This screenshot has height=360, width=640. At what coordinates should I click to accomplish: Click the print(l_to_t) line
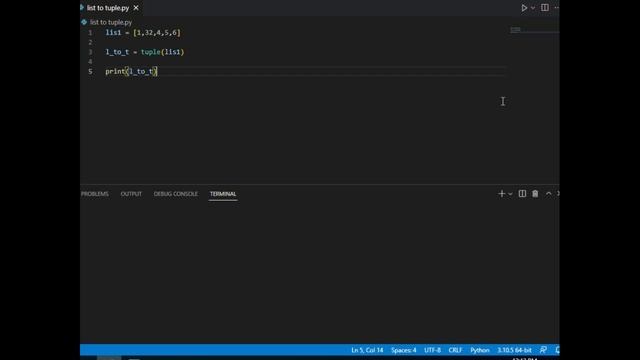point(131,71)
